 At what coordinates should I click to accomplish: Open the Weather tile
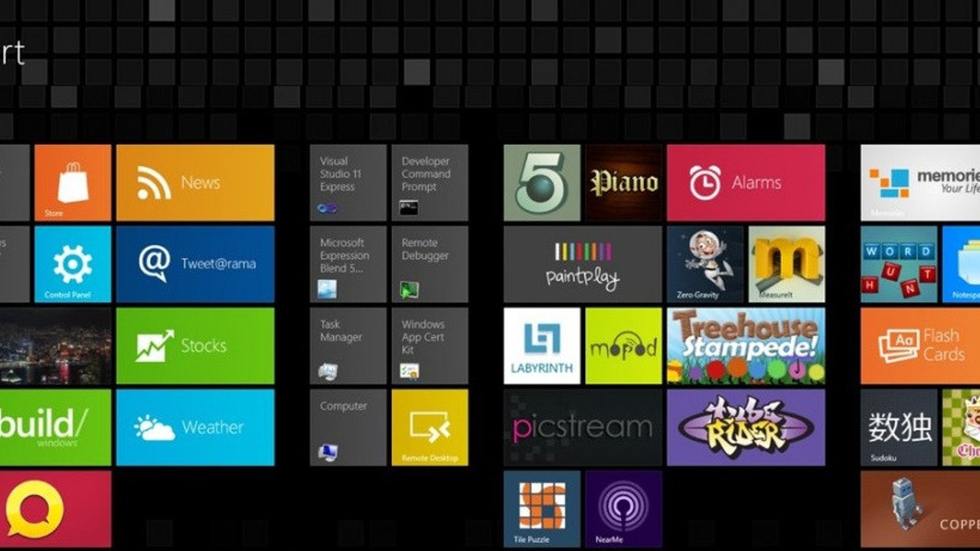195,427
